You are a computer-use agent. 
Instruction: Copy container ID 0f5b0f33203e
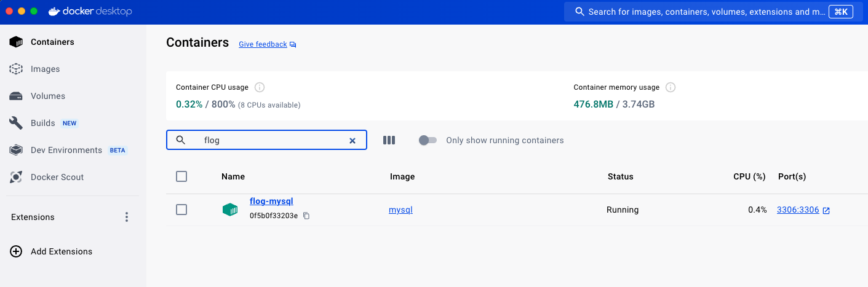[x=306, y=216]
